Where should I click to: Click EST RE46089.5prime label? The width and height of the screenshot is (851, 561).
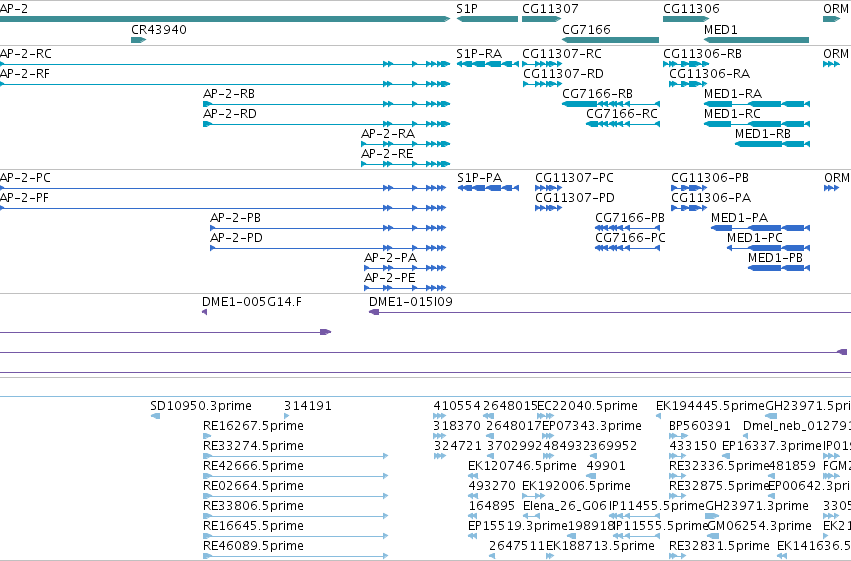point(253,546)
